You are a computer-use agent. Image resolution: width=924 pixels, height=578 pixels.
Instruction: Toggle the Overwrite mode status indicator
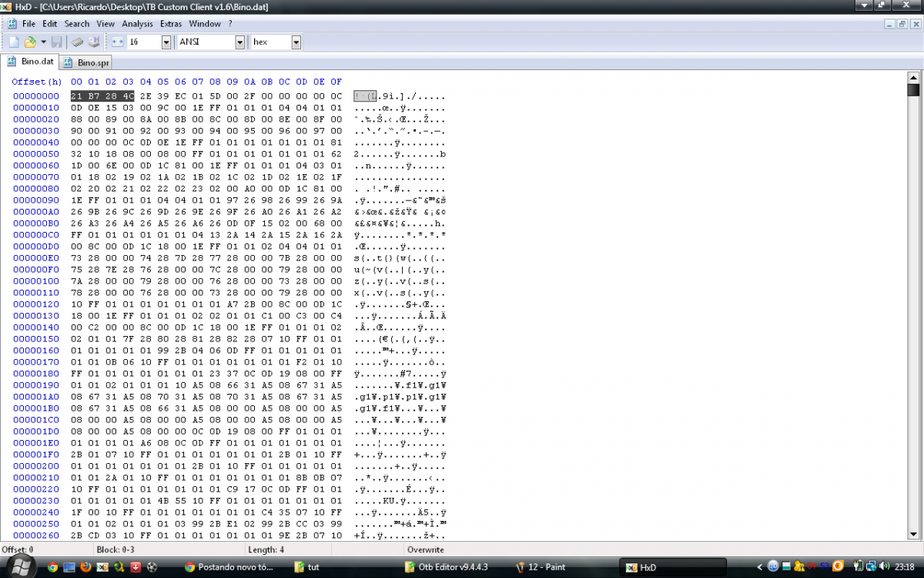click(x=425, y=549)
